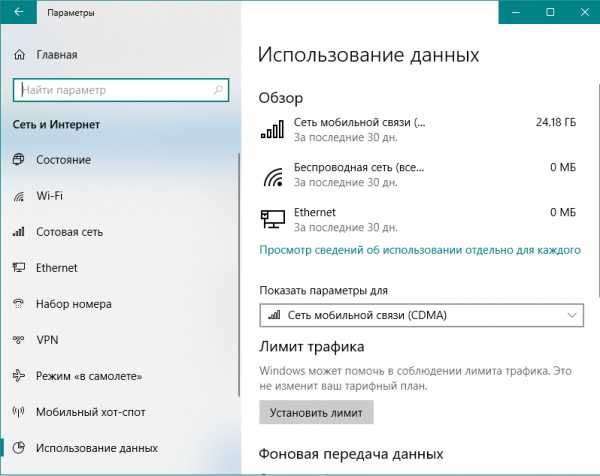
Task: Click the hotspot antenna icon
Action: [18, 412]
